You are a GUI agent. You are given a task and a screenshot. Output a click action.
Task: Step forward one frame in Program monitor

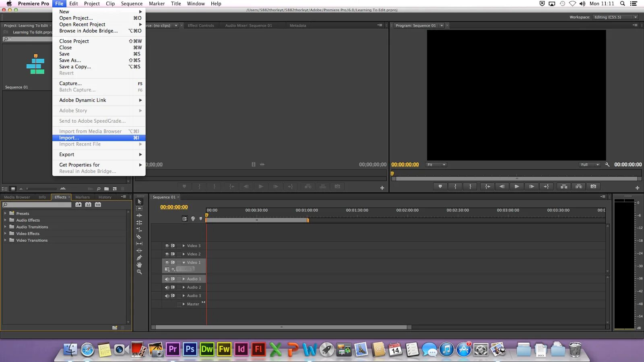point(532,187)
